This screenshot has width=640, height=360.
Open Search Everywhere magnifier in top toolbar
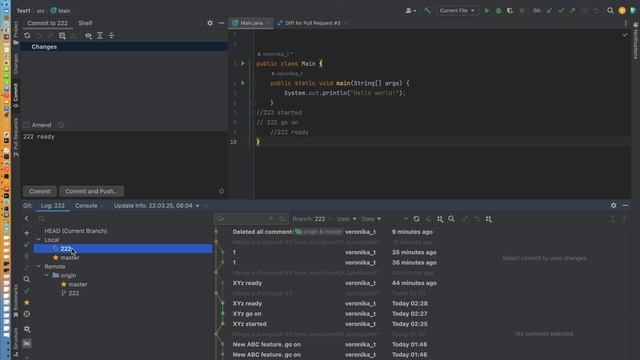pos(610,11)
